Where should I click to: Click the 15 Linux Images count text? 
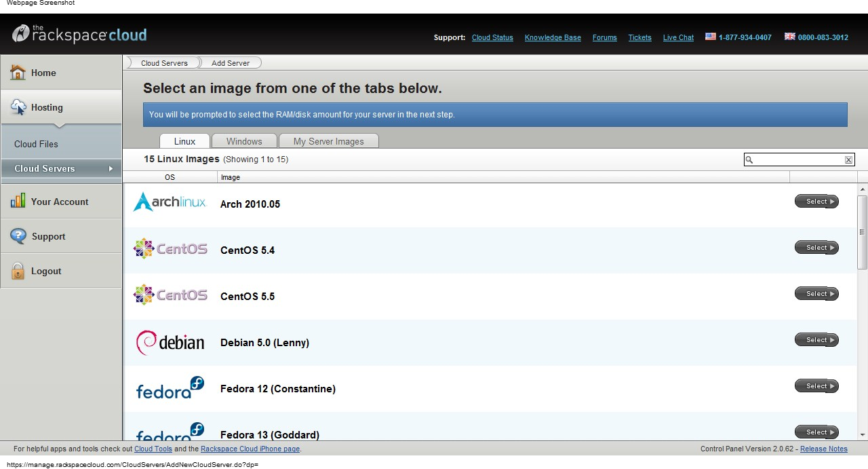click(x=182, y=159)
